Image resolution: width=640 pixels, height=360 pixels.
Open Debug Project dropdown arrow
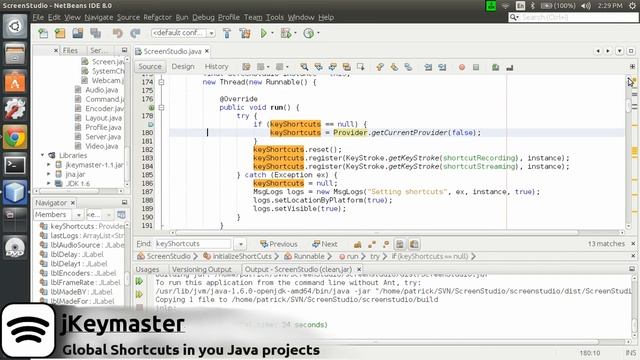coord(295,33)
